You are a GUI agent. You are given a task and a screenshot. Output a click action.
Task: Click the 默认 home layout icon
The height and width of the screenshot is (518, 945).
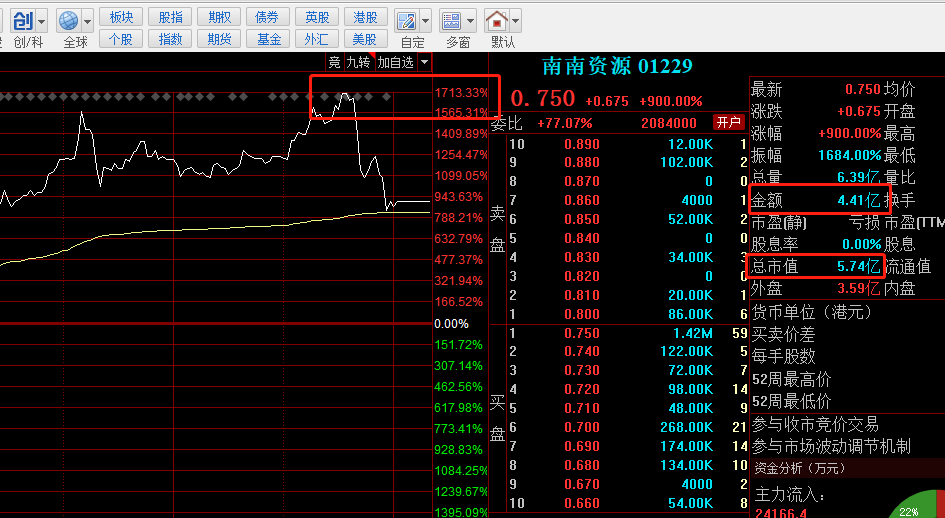click(x=497, y=22)
